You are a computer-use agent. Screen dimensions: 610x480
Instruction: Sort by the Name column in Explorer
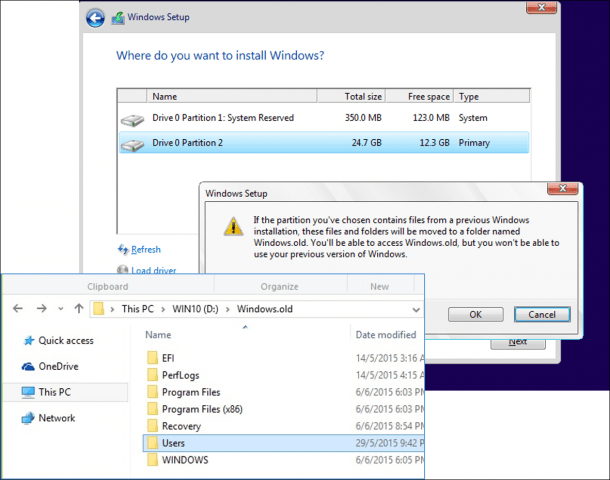(x=158, y=335)
